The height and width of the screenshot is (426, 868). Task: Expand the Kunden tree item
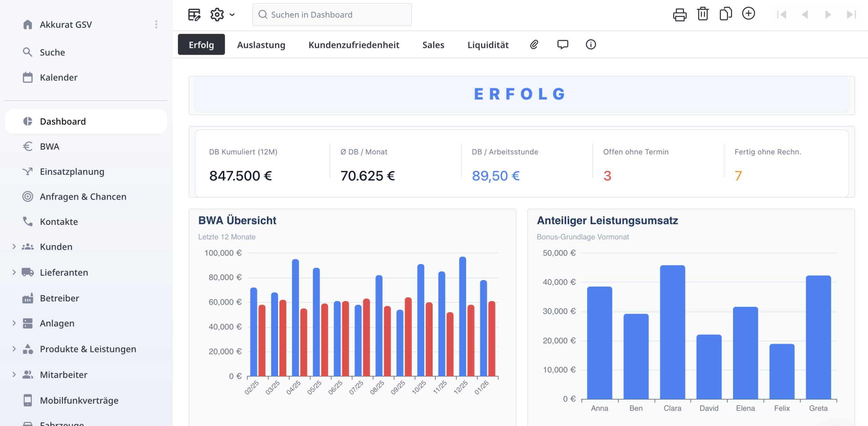pyautogui.click(x=14, y=247)
